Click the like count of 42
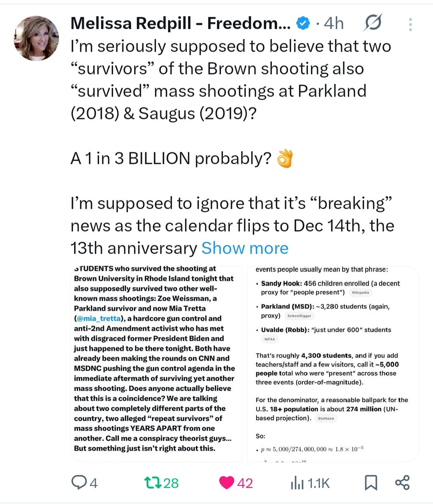Image resolution: width=433 pixels, height=504 pixels. [x=245, y=483]
